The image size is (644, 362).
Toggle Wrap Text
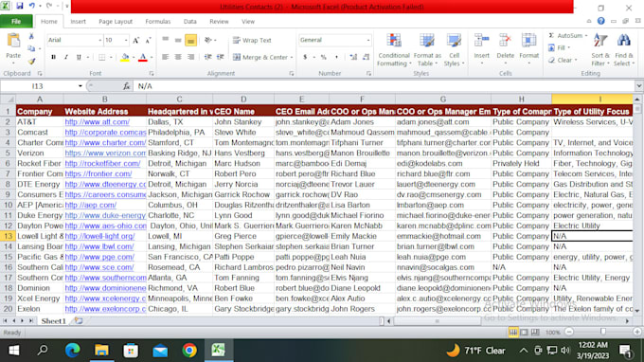point(252,40)
